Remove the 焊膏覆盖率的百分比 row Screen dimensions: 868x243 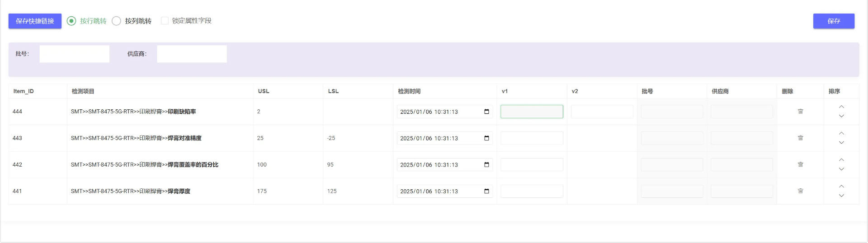point(800,165)
